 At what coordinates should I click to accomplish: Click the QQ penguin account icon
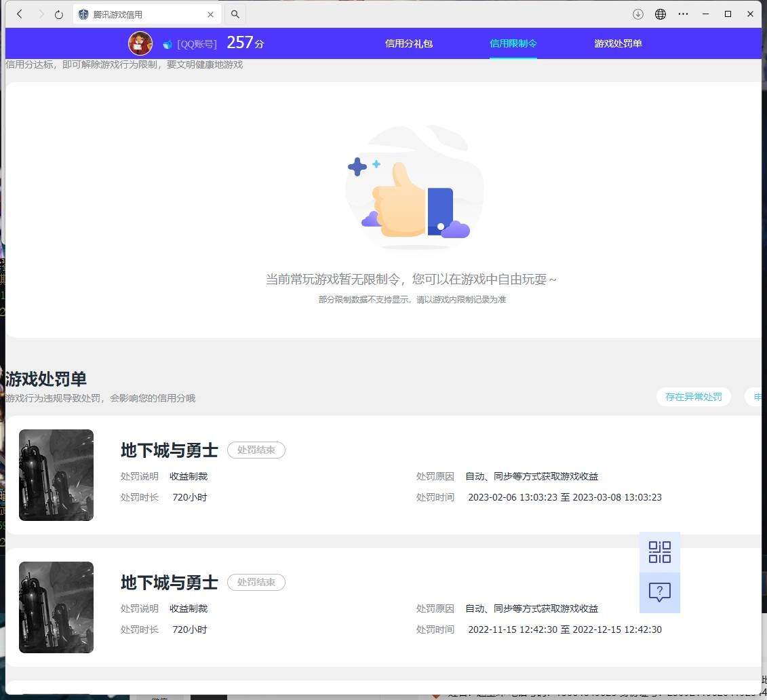coord(168,45)
